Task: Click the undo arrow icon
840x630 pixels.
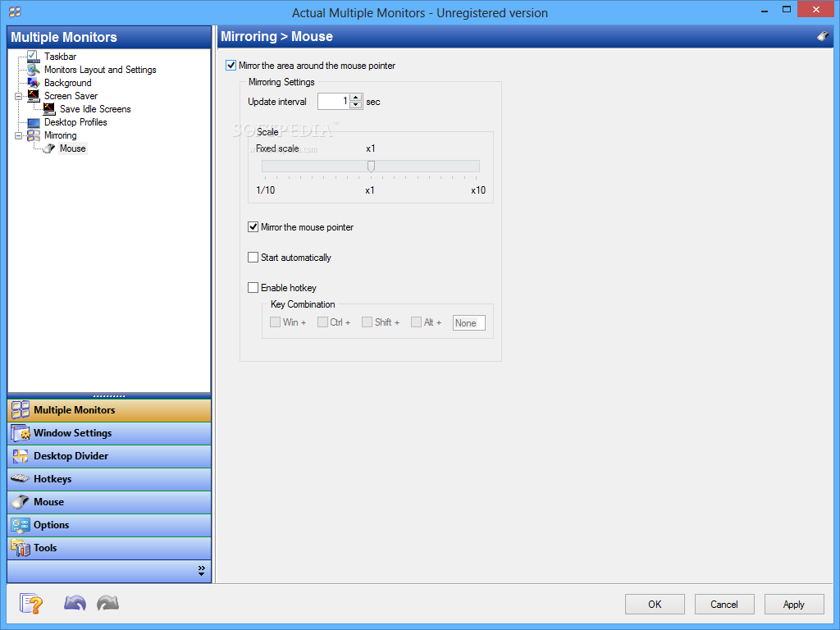Action: tap(75, 603)
